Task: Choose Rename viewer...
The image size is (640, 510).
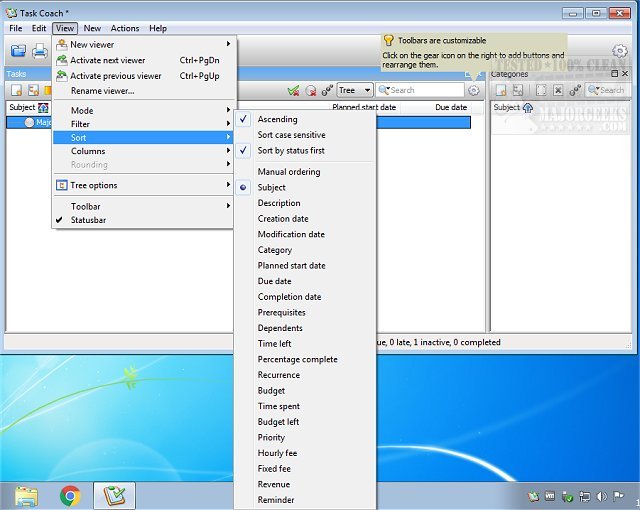Action: (x=142, y=91)
